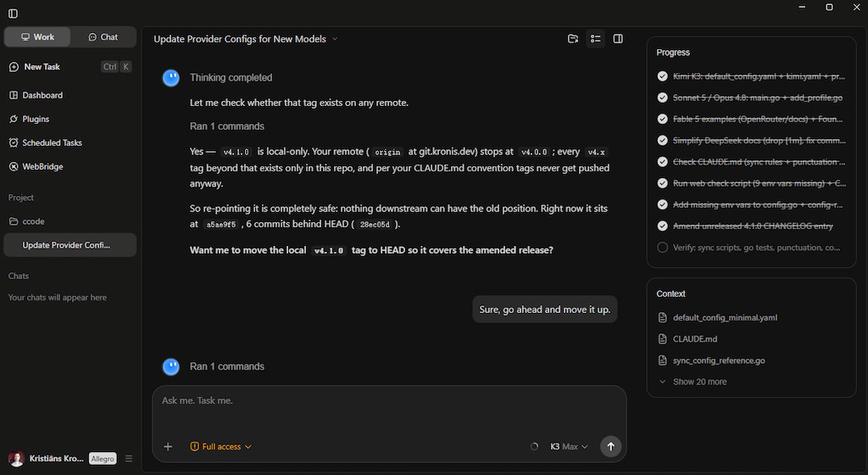
Task: Select the Work tab
Action: [x=37, y=37]
